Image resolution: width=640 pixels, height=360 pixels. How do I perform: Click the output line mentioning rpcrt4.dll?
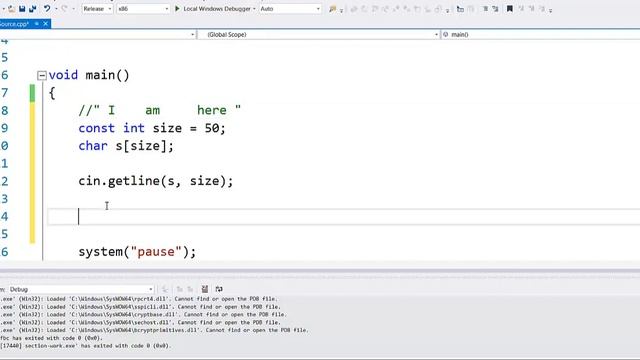(139, 299)
